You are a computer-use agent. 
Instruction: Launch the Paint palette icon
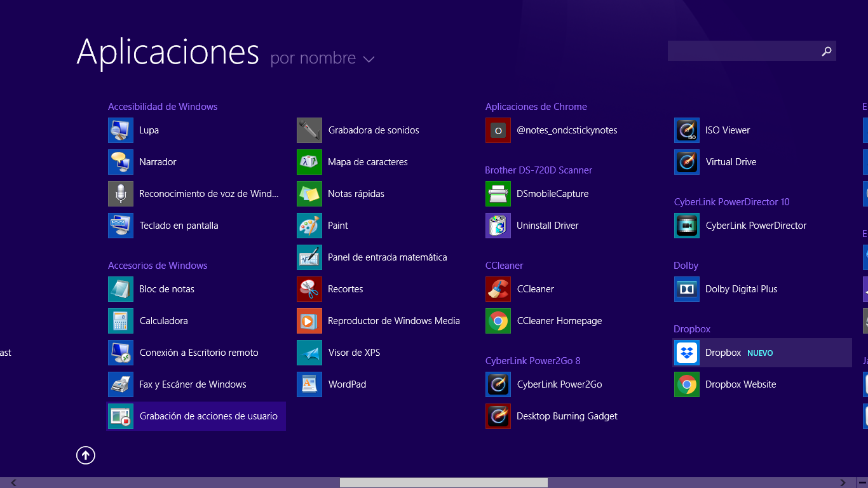pyautogui.click(x=309, y=226)
